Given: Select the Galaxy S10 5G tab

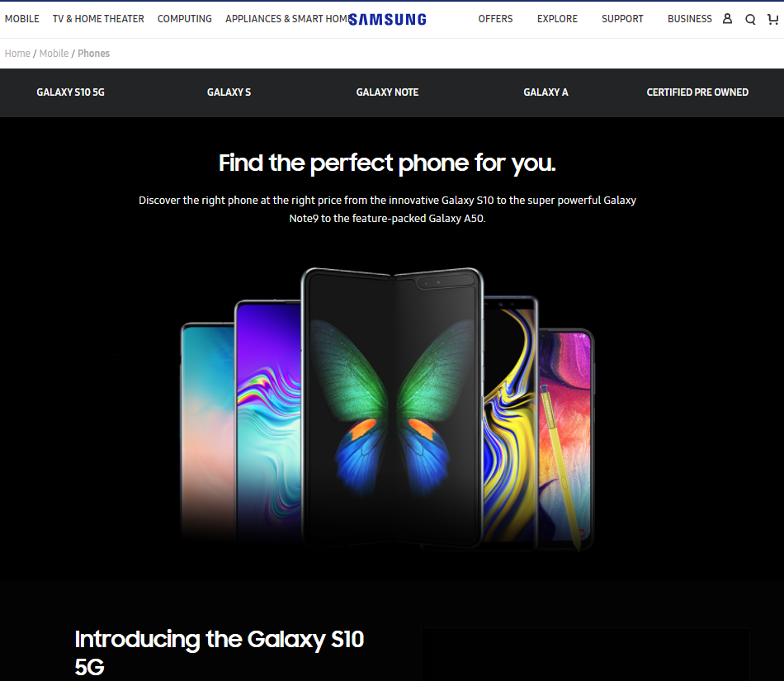Looking at the screenshot, I should pyautogui.click(x=70, y=92).
